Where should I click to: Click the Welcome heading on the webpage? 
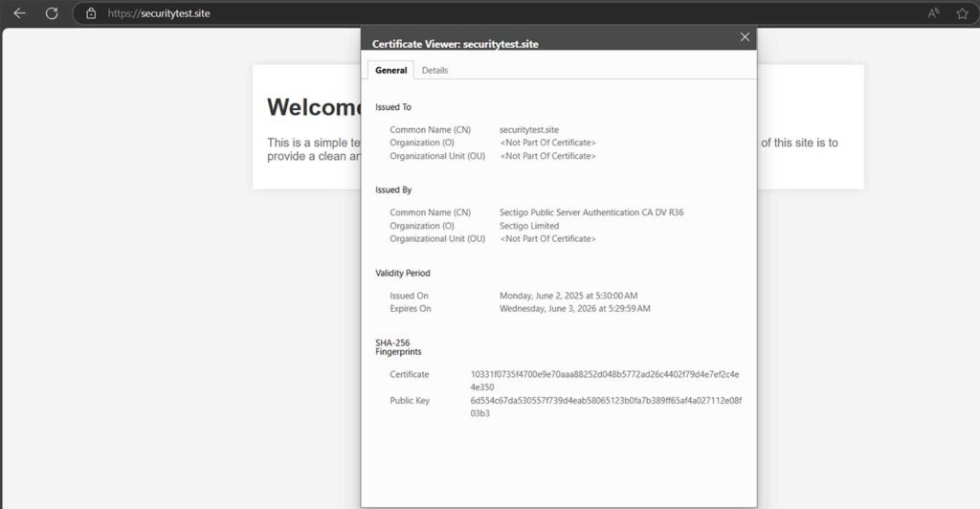point(314,107)
